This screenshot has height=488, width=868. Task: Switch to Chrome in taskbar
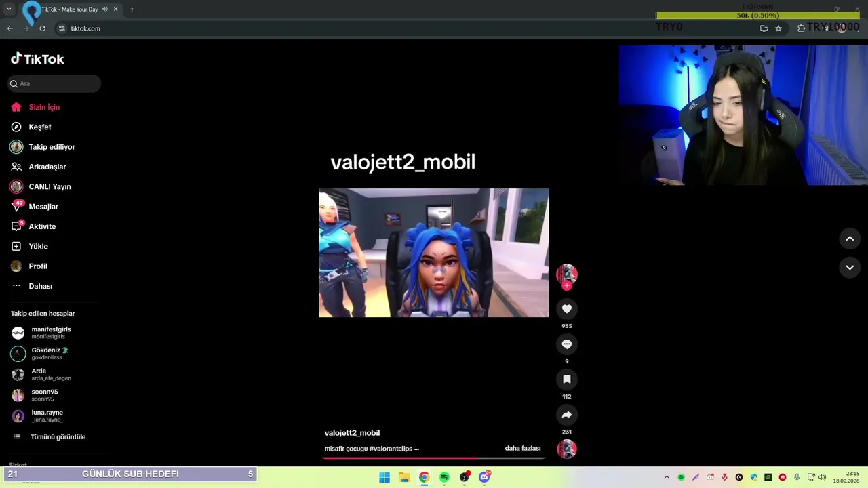click(x=424, y=477)
